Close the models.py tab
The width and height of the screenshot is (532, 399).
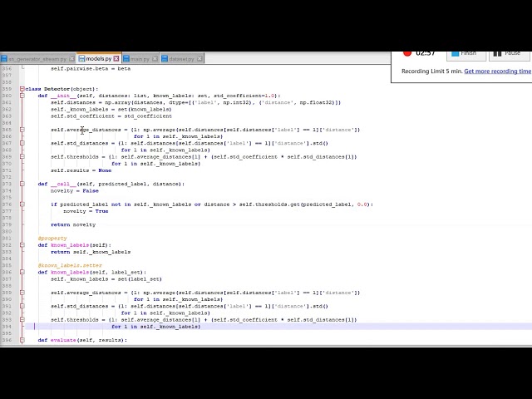pos(116,59)
